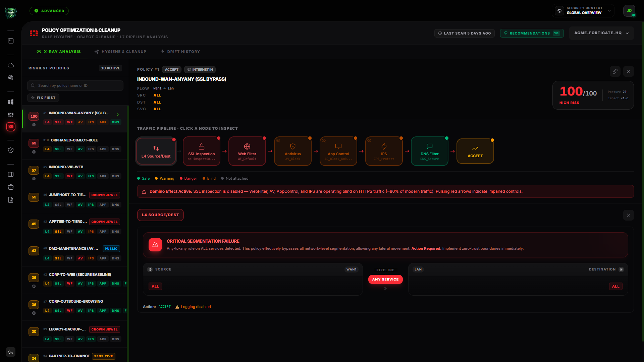The width and height of the screenshot is (644, 362).
Task: Click the alien mascot app logo
Action: pyautogui.click(x=11, y=13)
